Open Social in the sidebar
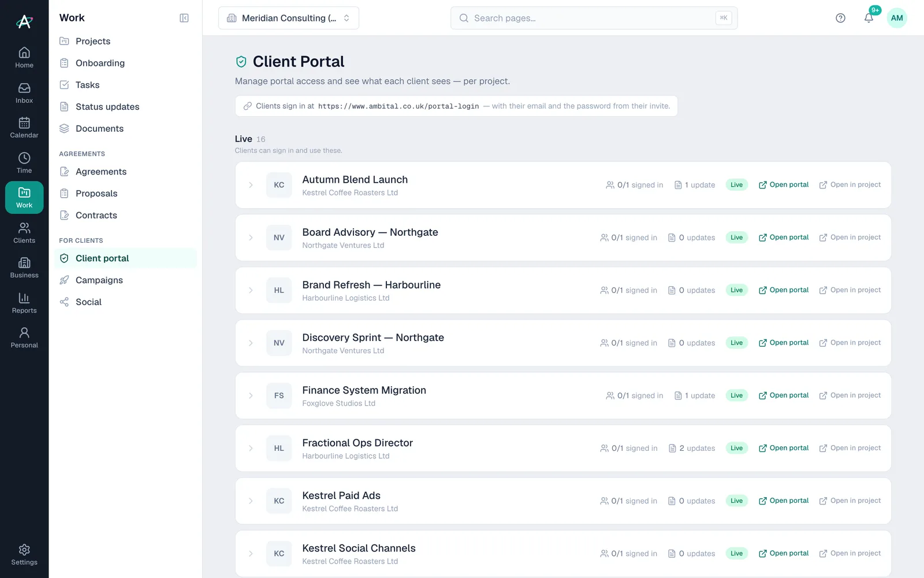 click(x=125, y=302)
